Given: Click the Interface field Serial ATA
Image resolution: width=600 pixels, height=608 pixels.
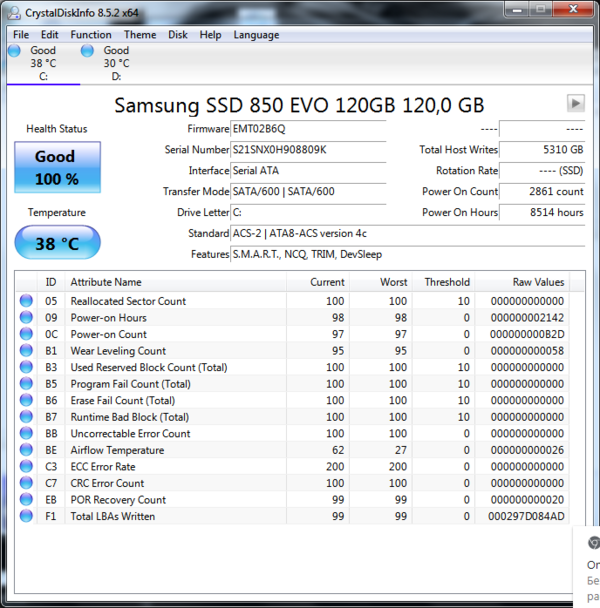Looking at the screenshot, I should 308,171.
